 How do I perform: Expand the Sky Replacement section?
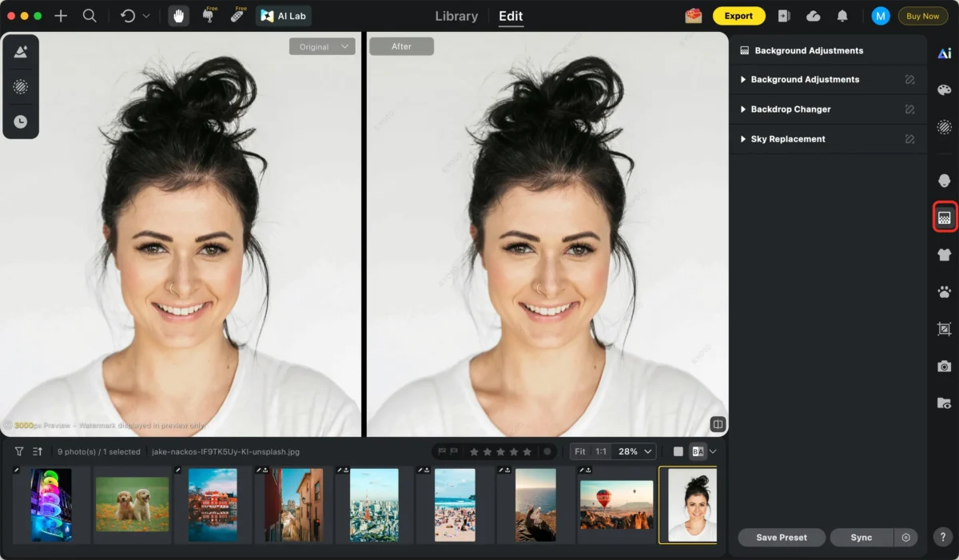pyautogui.click(x=786, y=138)
